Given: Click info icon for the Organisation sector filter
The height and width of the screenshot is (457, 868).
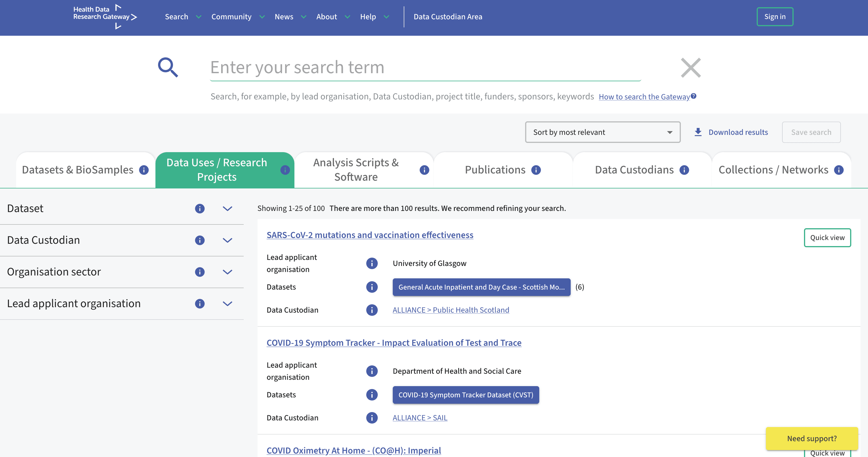Looking at the screenshot, I should 200,272.
